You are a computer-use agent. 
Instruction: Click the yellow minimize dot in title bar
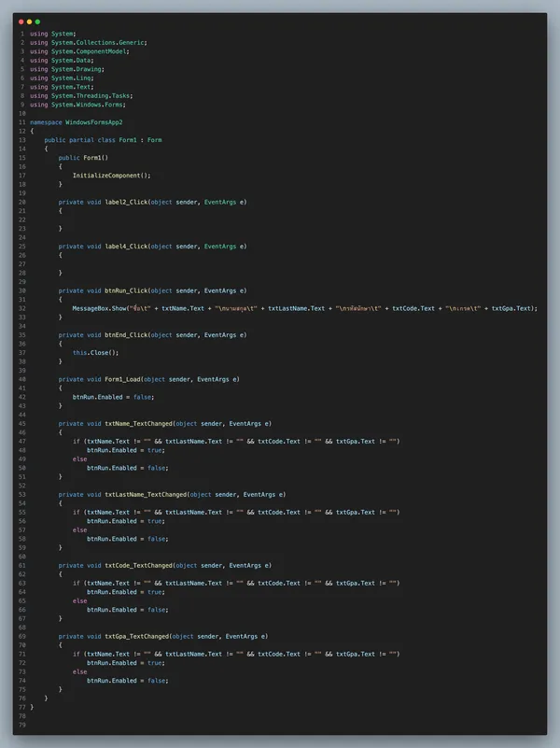pos(29,21)
